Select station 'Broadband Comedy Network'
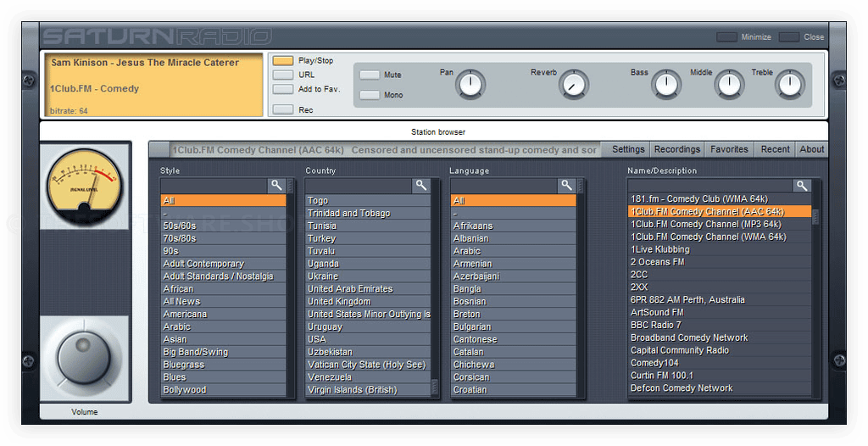 720,337
